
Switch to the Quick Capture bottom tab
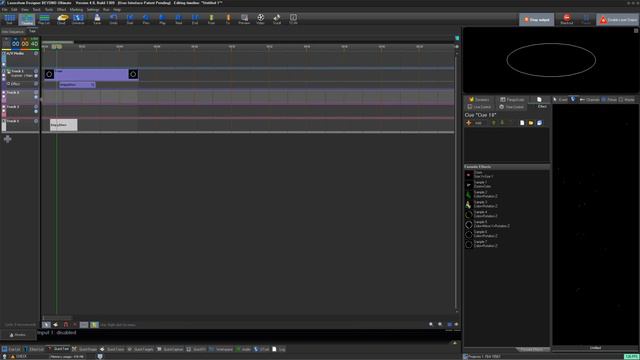coord(170,349)
